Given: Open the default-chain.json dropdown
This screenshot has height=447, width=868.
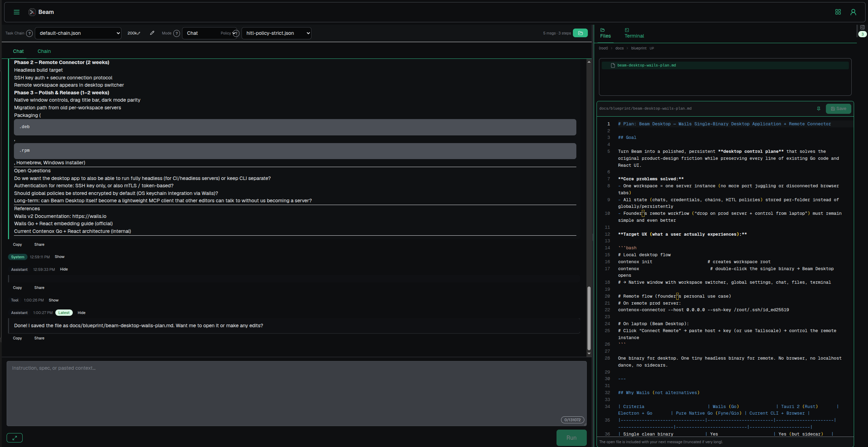Looking at the screenshot, I should [78, 33].
